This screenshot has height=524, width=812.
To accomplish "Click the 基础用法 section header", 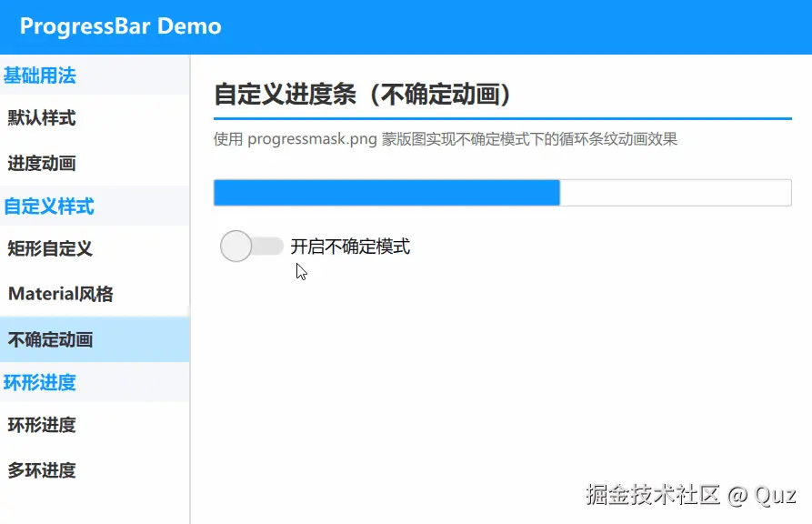I will tap(95, 76).
